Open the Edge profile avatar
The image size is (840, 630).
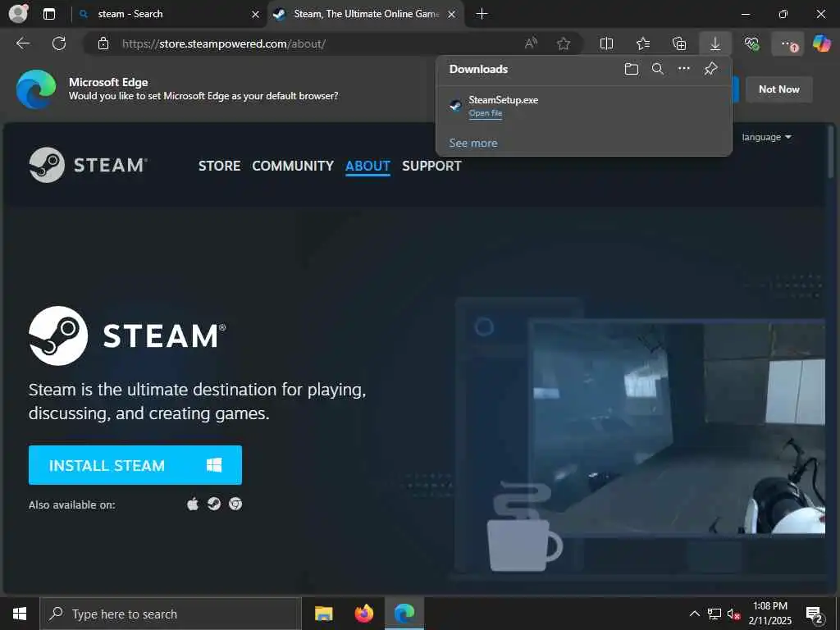tap(18, 13)
